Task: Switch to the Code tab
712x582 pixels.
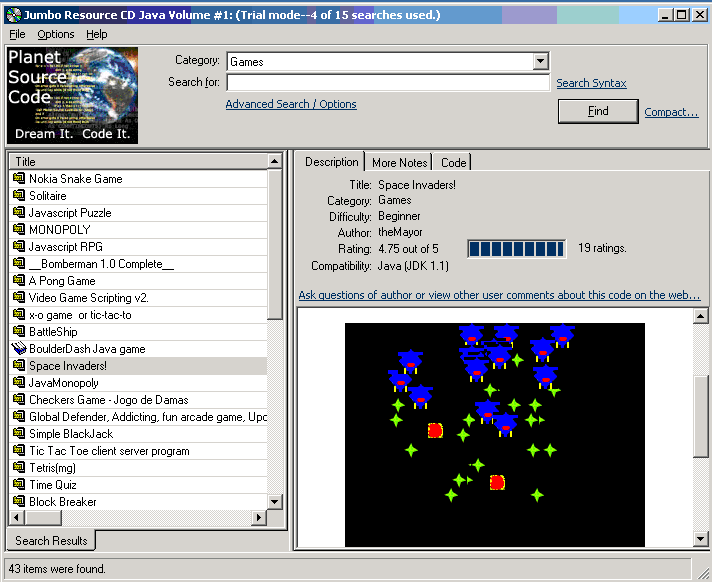Action: (453, 163)
